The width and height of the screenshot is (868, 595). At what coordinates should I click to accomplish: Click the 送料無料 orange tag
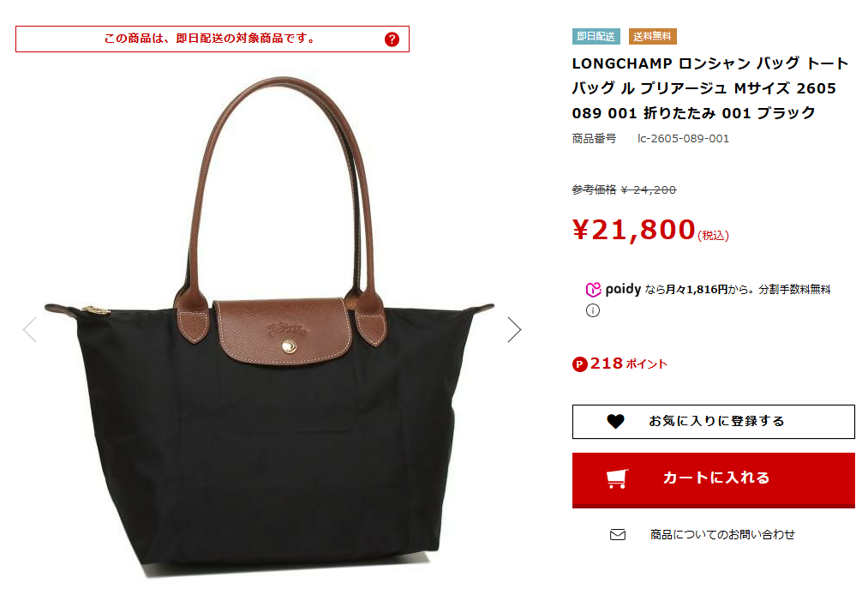(653, 37)
